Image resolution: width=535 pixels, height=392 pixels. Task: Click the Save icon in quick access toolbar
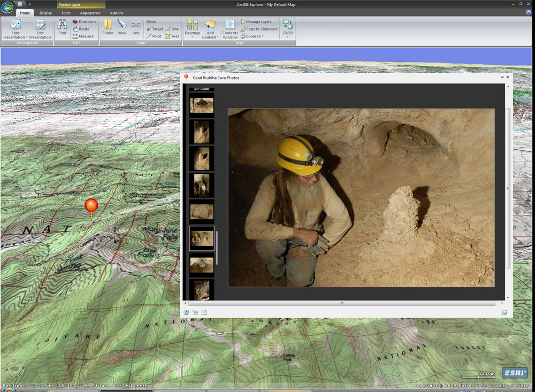(x=20, y=4)
